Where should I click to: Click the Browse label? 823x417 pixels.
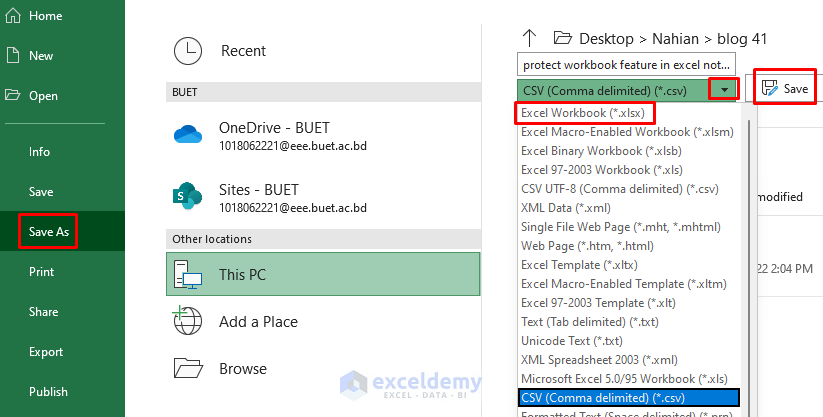click(x=242, y=369)
